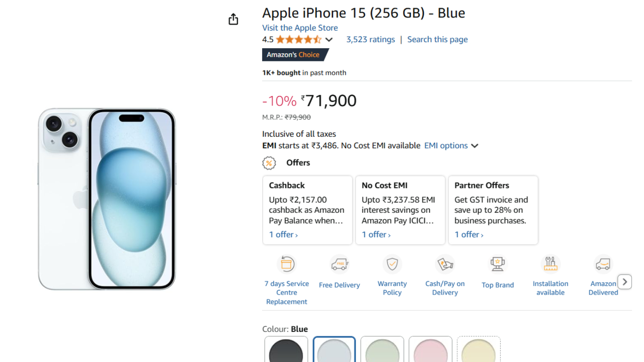
Task: Click the Amazon Delivered box icon
Action: [603, 264]
